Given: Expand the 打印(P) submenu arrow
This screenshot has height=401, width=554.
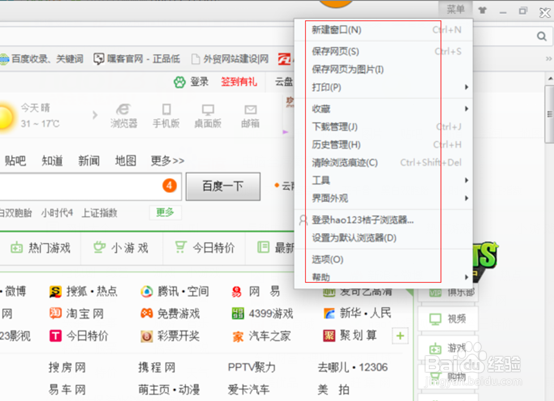Looking at the screenshot, I should [x=466, y=87].
